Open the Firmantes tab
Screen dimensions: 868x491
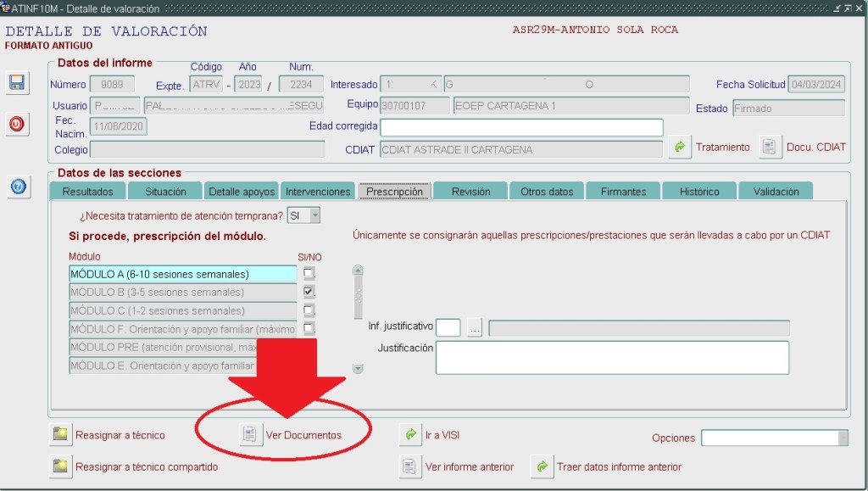(x=623, y=192)
